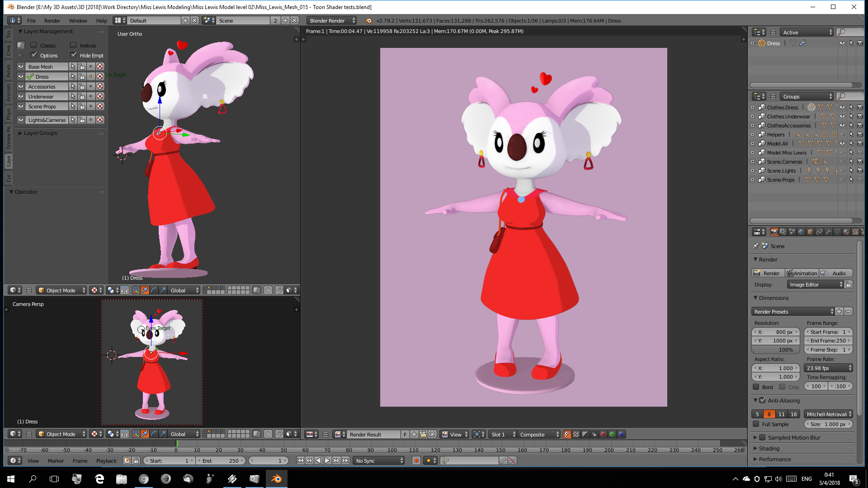This screenshot has width=868, height=488.
Task: Uncheck the Anti-Aliasing checkbox
Action: [x=763, y=400]
